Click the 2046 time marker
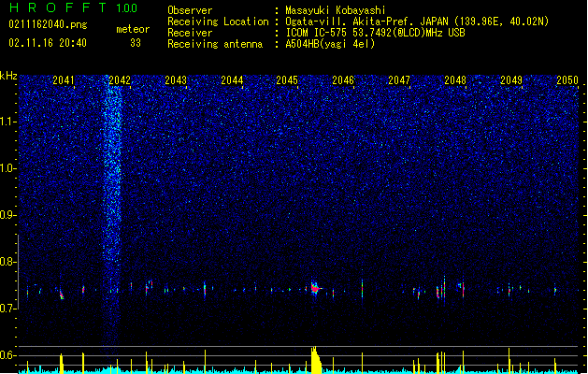The image size is (588, 374). [x=343, y=80]
